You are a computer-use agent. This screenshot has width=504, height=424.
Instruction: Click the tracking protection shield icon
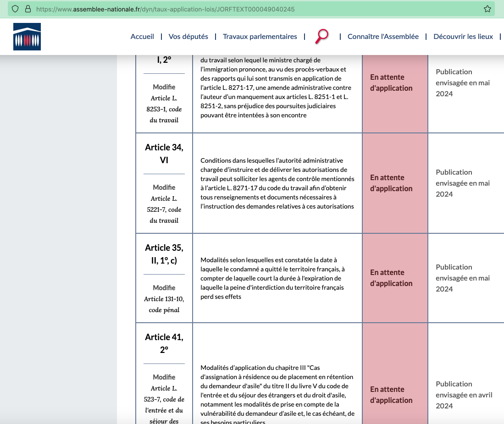point(16,9)
